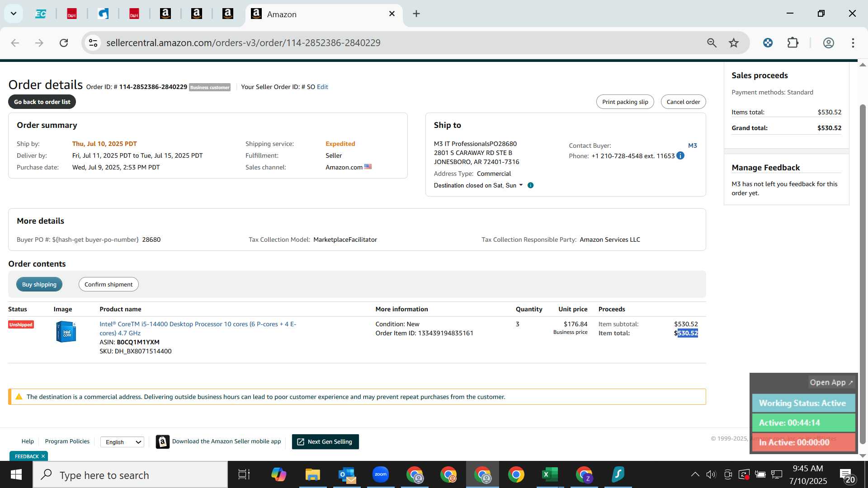The height and width of the screenshot is (488, 868).
Task: Click the zoom magnifier icon in address bar
Action: tap(712, 43)
